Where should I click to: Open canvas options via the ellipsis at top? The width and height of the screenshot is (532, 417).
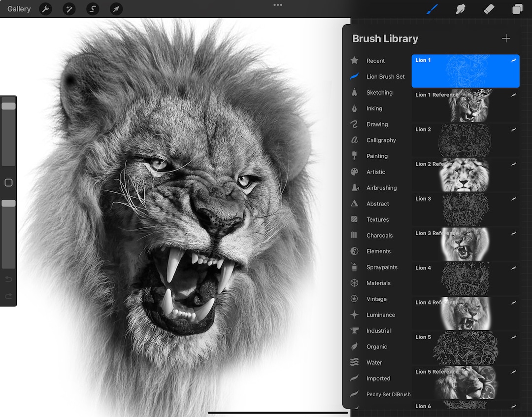pos(277,5)
